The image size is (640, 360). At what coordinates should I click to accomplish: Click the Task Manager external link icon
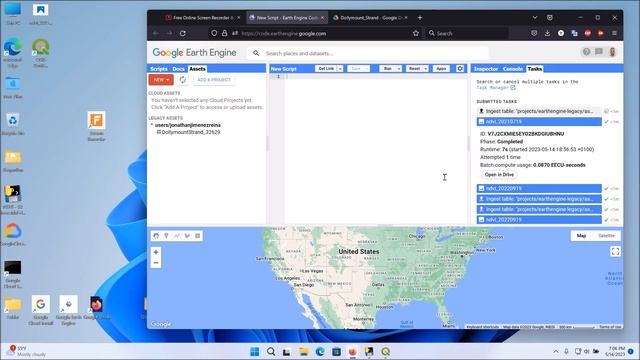click(513, 87)
